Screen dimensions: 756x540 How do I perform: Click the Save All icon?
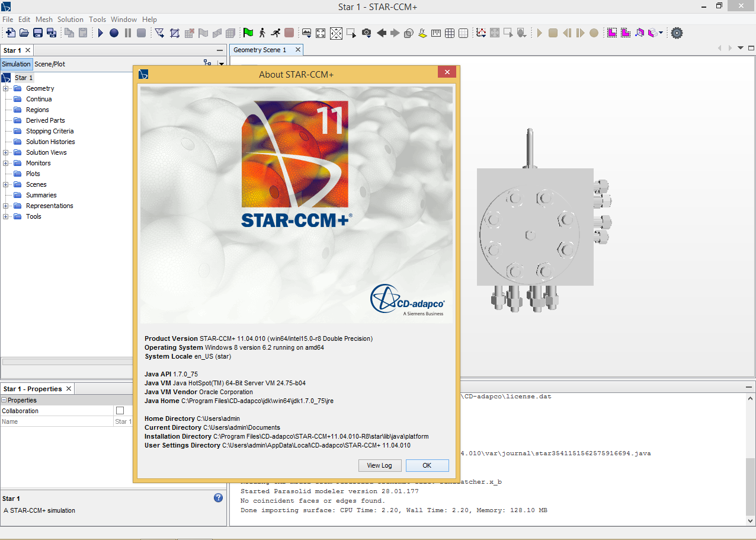(52, 33)
